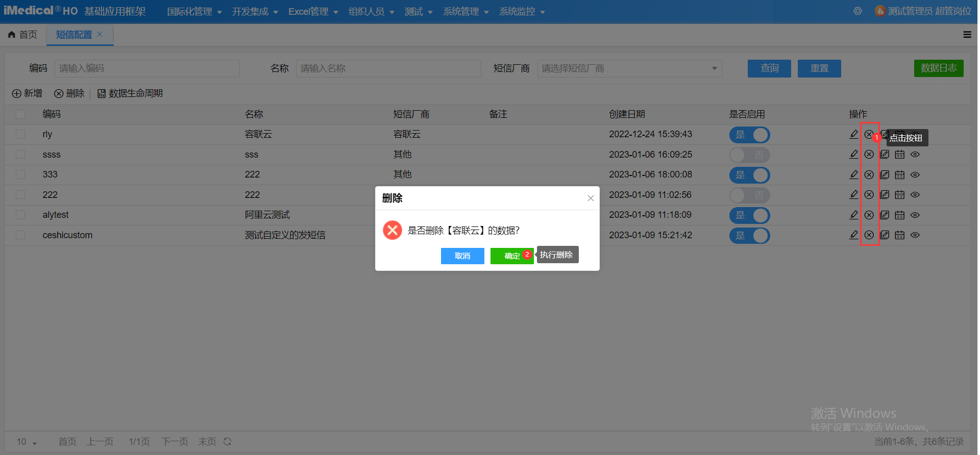Screen dimensions: 980x455
Task: Click the hamburger menu icon at right of tabs
Action: click(x=967, y=35)
